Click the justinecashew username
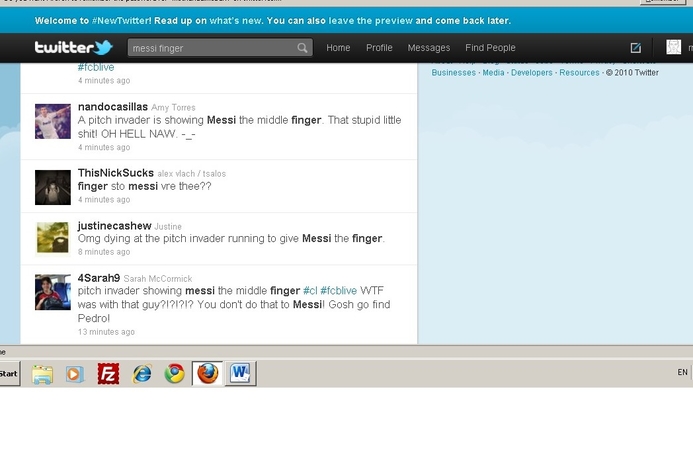This screenshot has height=461, width=693. click(114, 226)
